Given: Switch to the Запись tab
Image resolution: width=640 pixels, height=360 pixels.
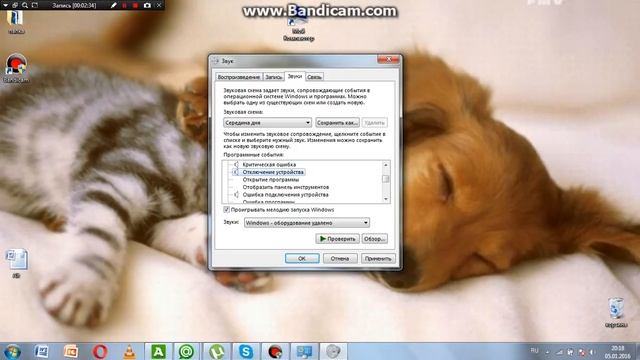Looking at the screenshot, I should [x=273, y=77].
